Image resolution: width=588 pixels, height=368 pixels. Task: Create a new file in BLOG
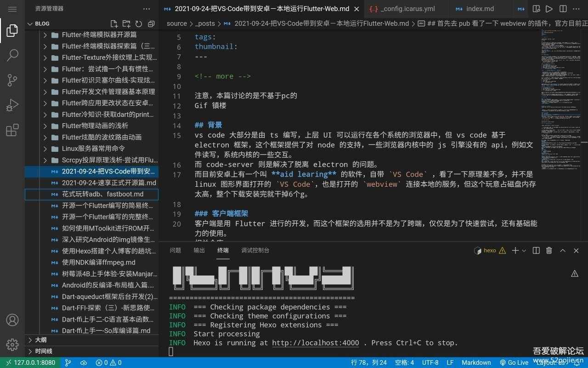(114, 23)
